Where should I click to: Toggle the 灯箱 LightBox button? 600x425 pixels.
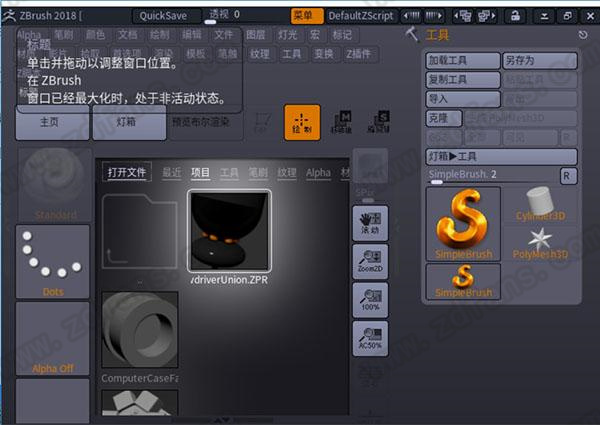click(x=129, y=122)
